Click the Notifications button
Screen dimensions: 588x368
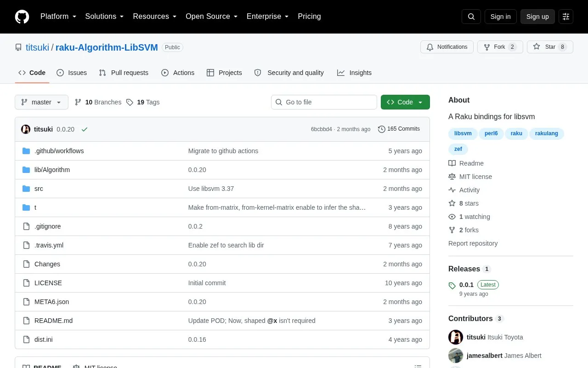(447, 47)
